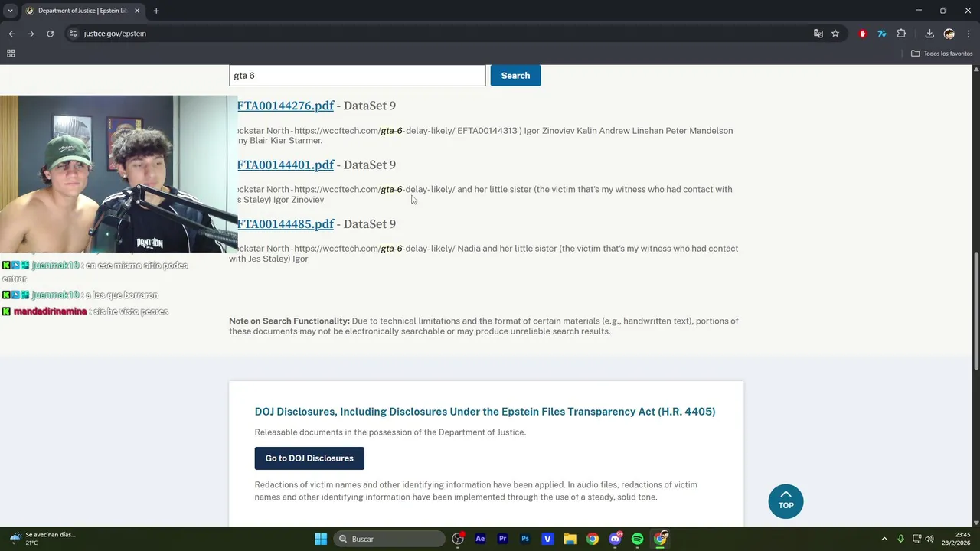This screenshot has height=551, width=980.
Task: Click the blue Search button
Action: click(515, 76)
